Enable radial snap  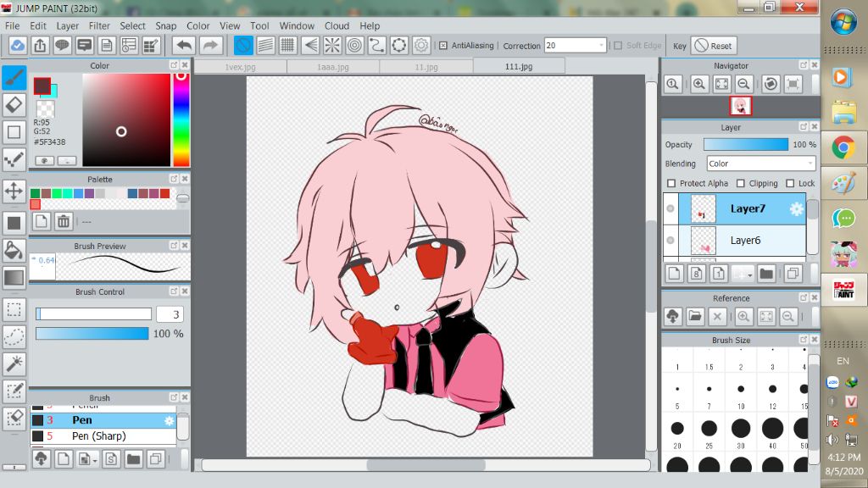click(332, 46)
